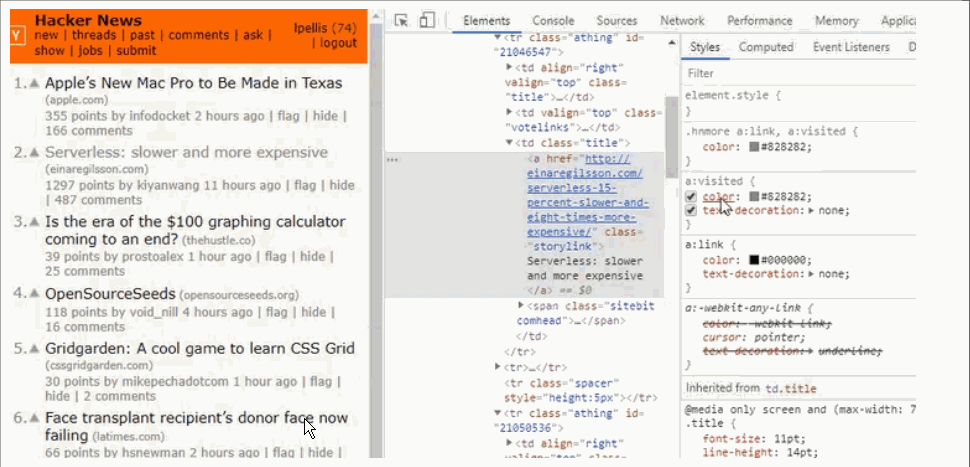Switch to the Elements tab
Screen dimensions: 970x467
486,21
